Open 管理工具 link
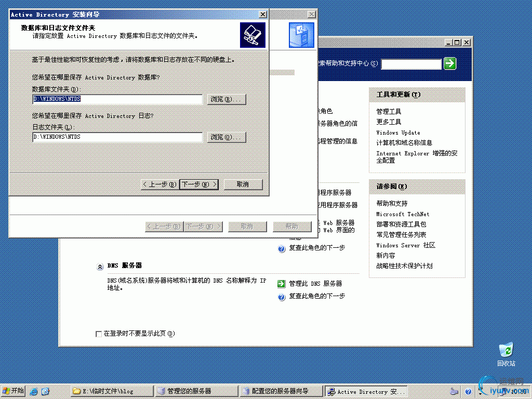 (389, 111)
